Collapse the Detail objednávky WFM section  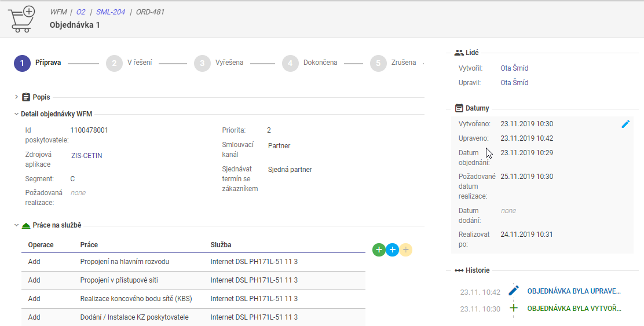pos(16,114)
